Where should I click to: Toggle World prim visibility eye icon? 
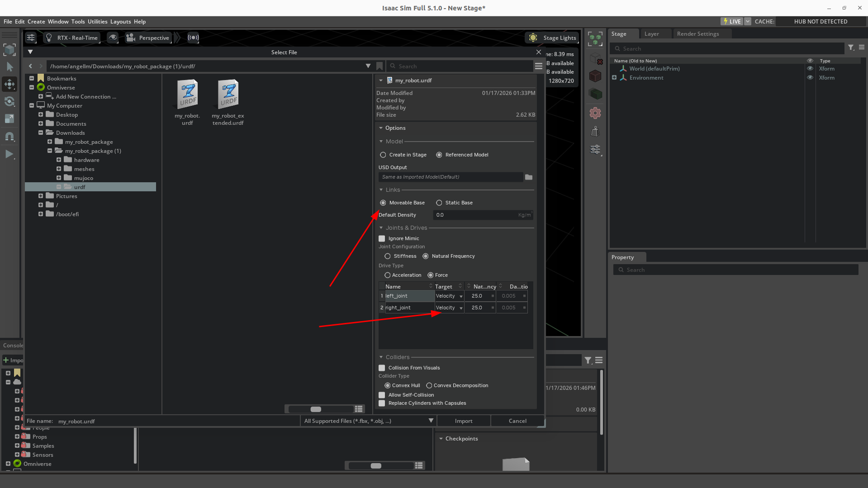(x=810, y=69)
